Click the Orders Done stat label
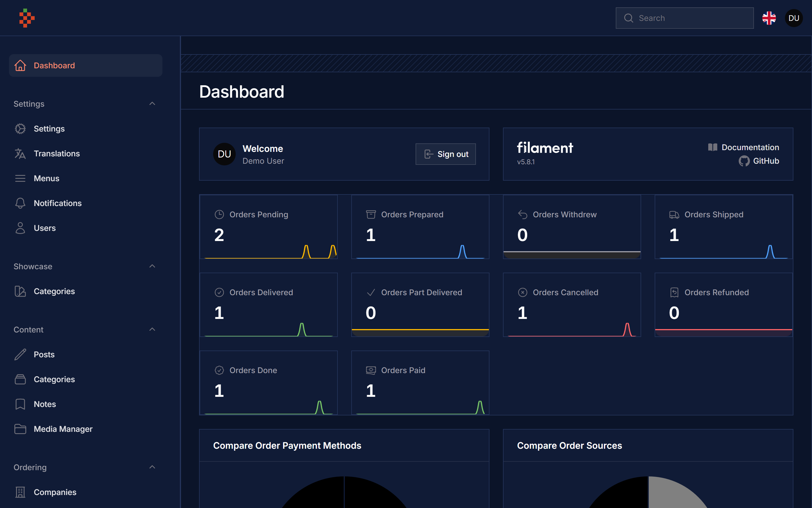Screen dimensions: 812x508 [x=253, y=370]
